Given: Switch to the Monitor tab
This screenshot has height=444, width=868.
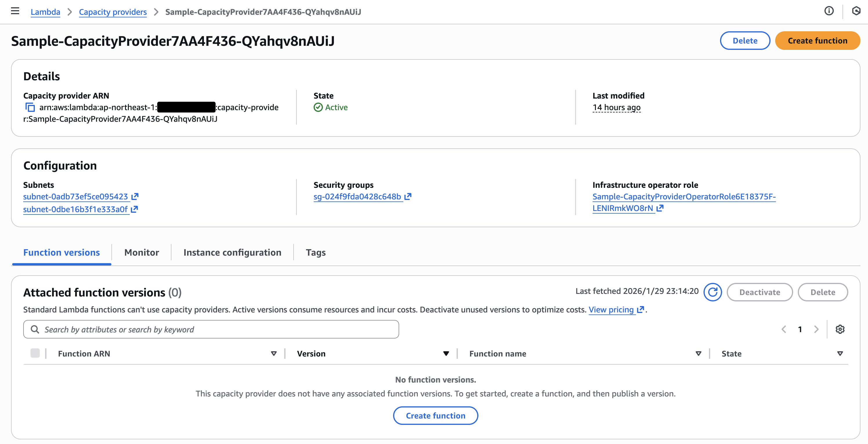Looking at the screenshot, I should tap(141, 252).
